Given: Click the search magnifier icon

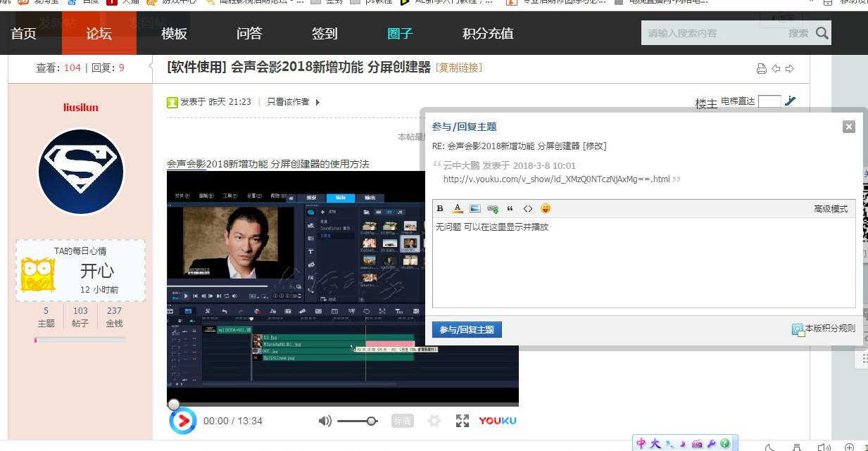Looking at the screenshot, I should [x=822, y=33].
